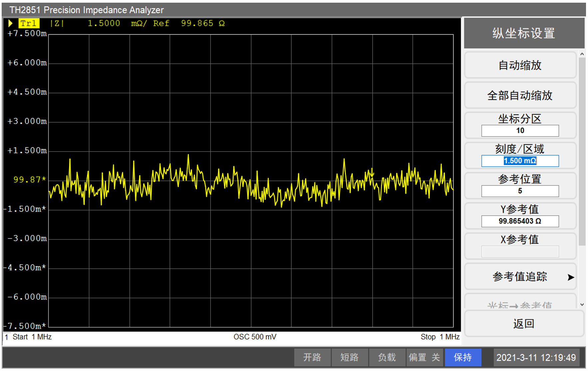Viewport: 588px width, 372px height.
Task: Select the 坐标分区 value field showing 10
Action: (520, 131)
